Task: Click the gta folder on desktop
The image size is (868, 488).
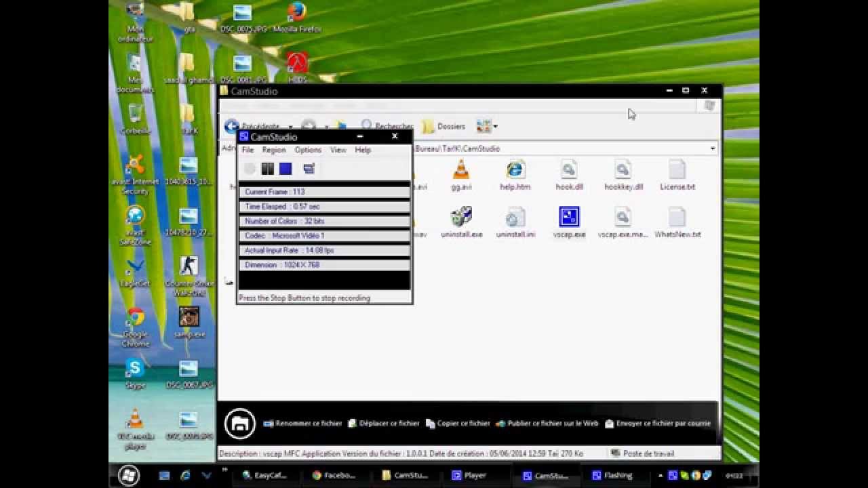Action: [189, 18]
